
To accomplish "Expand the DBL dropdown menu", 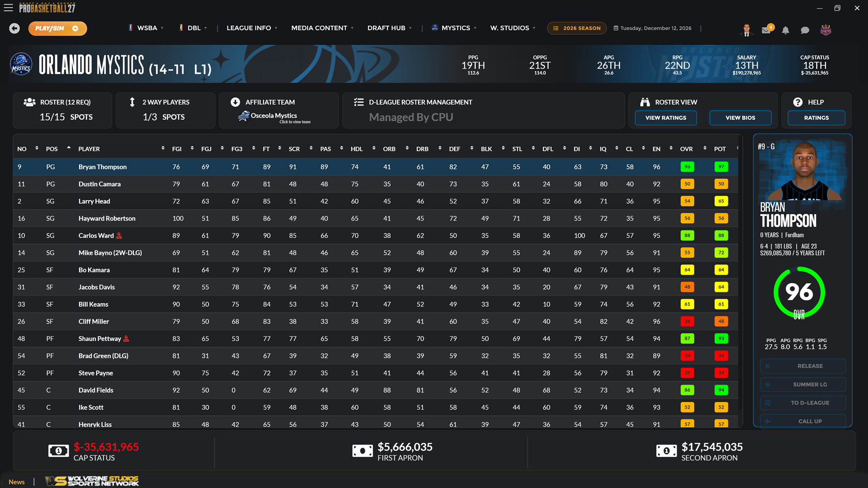I will (x=193, y=28).
